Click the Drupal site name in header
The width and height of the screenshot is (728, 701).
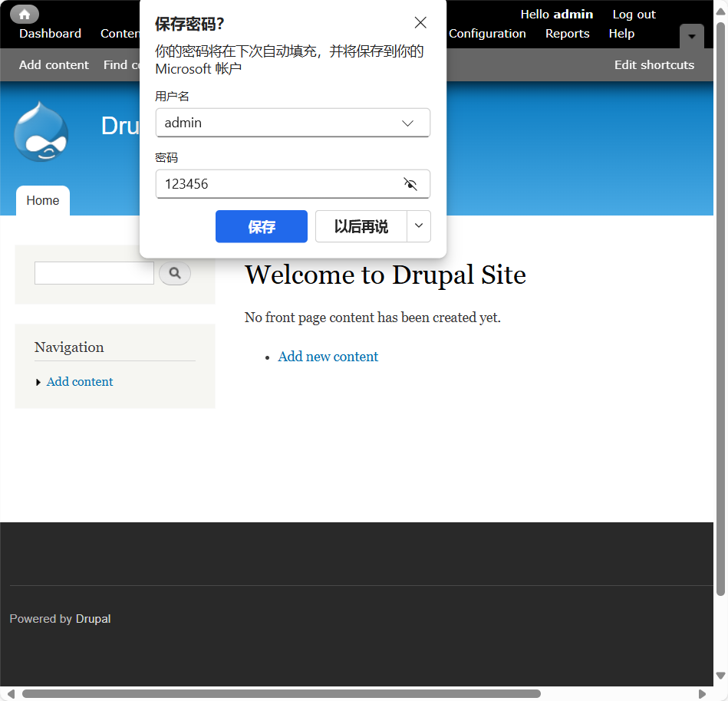120,126
